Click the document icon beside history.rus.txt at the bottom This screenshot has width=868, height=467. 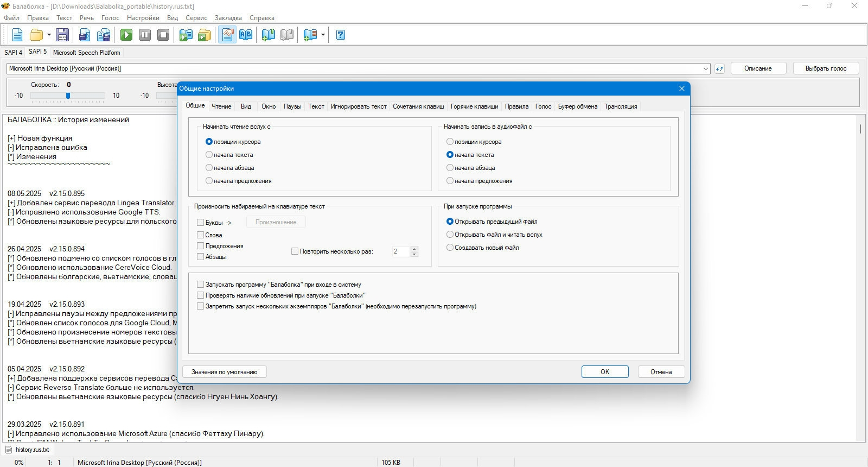9,450
